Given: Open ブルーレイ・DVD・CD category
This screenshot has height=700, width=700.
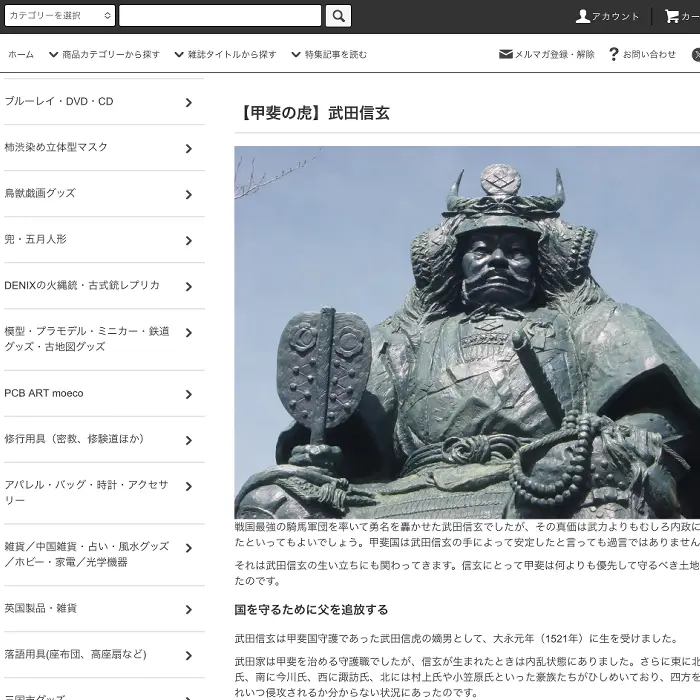Looking at the screenshot, I should coord(59,101).
